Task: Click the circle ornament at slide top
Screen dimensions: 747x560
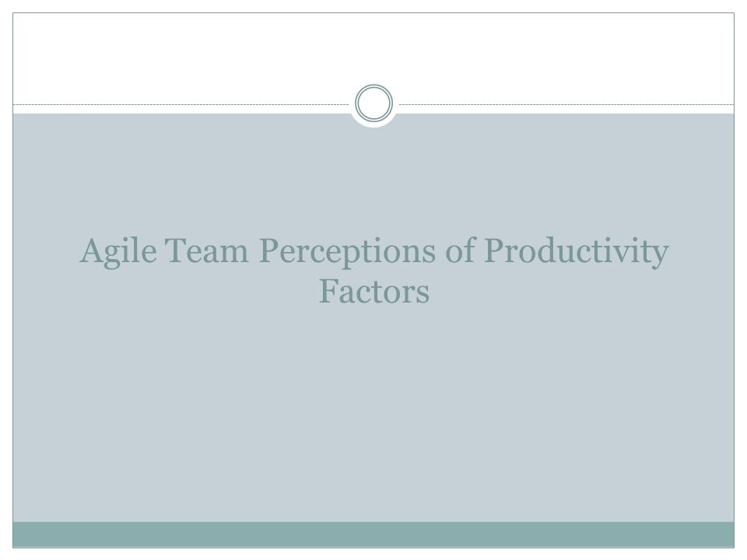Action: 374,103
